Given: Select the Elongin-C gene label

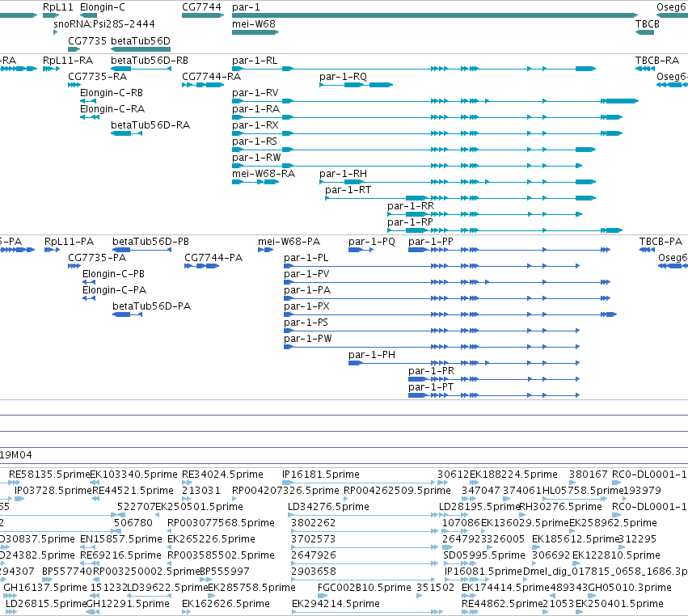Looking at the screenshot, I should click(102, 7).
